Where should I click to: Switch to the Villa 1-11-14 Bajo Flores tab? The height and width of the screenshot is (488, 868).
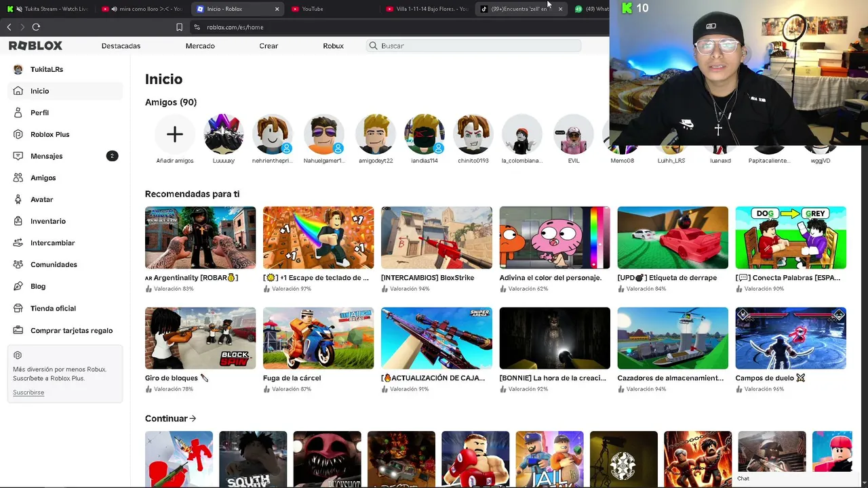427,9
